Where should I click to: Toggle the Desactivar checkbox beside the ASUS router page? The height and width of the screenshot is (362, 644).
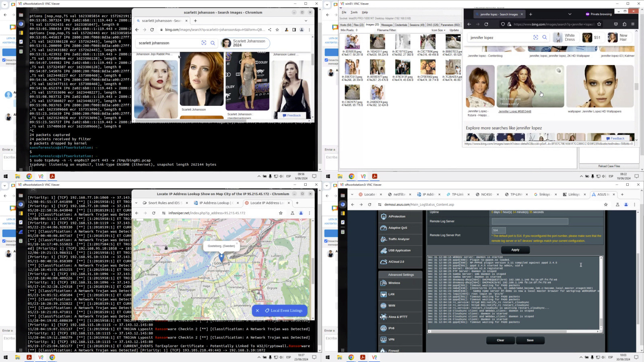point(326,241)
